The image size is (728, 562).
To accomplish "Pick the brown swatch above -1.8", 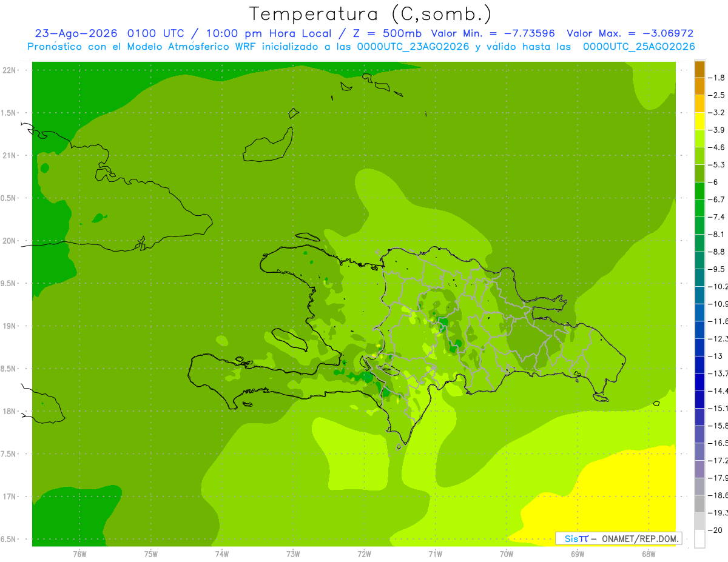I will [699, 69].
